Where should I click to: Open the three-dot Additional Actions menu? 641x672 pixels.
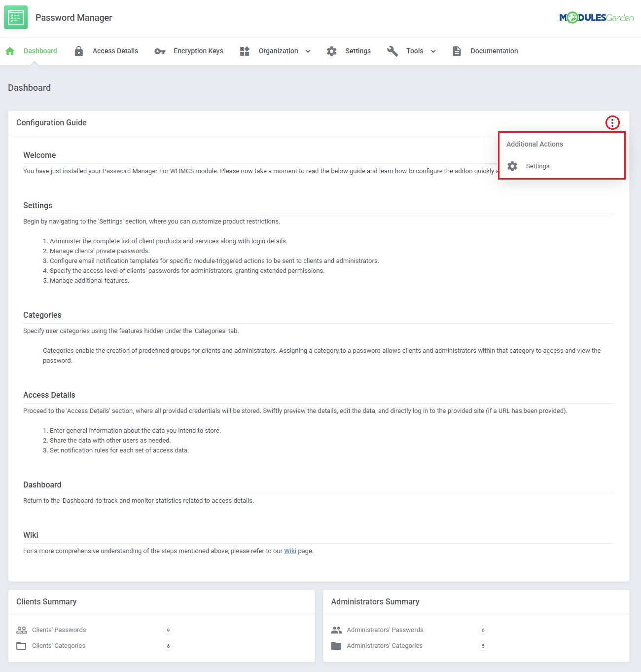point(612,123)
